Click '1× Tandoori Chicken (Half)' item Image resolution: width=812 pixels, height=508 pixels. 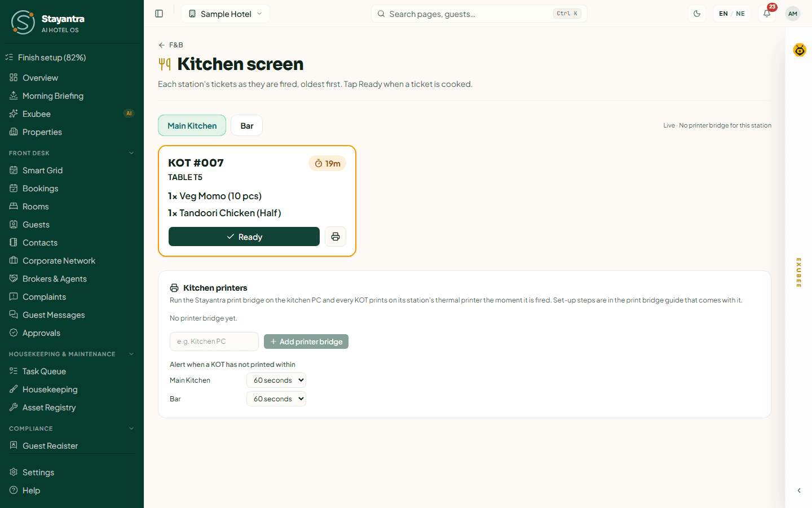pyautogui.click(x=224, y=213)
